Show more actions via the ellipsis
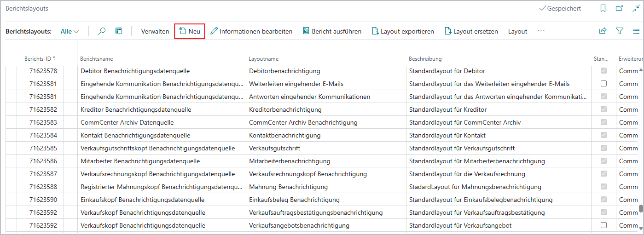This screenshot has width=644, height=235. (541, 31)
